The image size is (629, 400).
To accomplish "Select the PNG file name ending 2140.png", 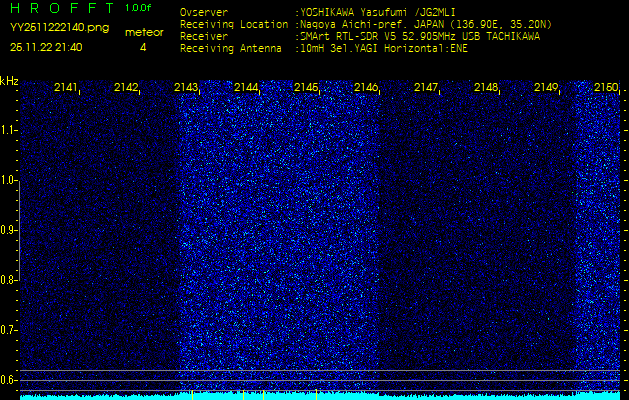I will tap(59, 28).
